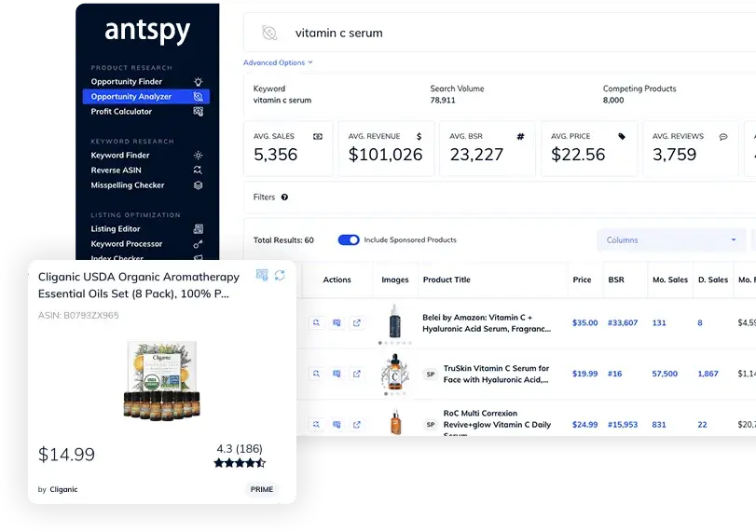The height and width of the screenshot is (532, 756).
Task: Click the antspy logo
Action: [x=147, y=31]
